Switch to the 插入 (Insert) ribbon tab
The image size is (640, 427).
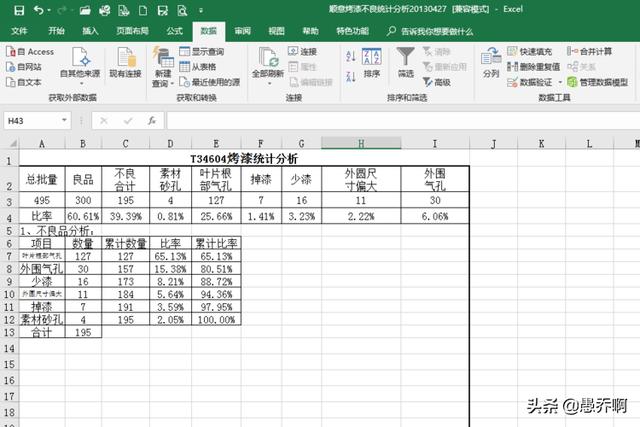[x=91, y=31]
